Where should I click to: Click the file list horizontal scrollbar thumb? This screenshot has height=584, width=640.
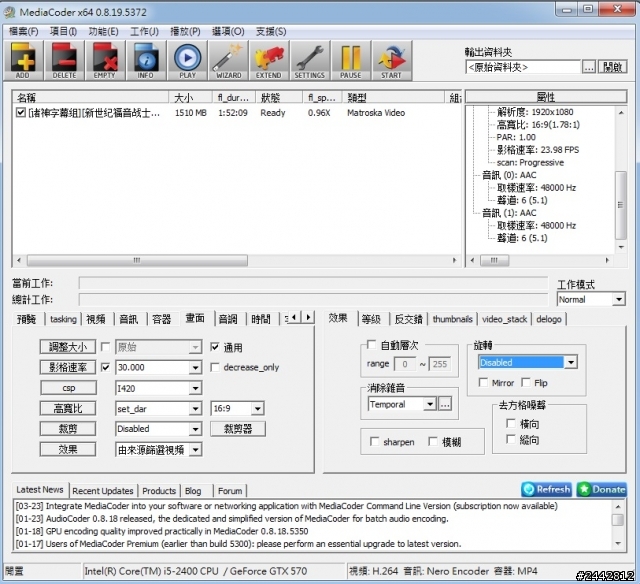(137, 260)
